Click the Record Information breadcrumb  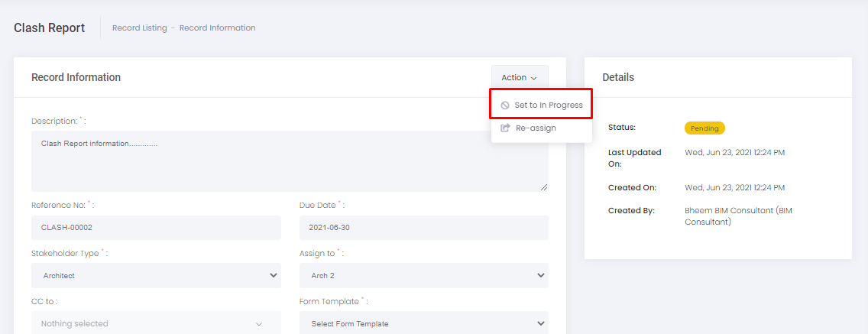[217, 28]
